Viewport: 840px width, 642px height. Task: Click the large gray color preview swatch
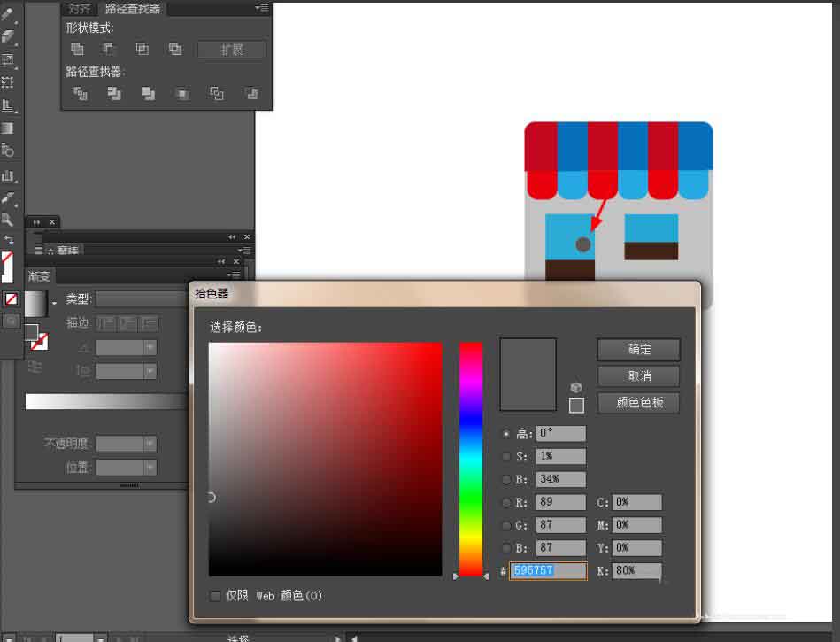tap(528, 374)
